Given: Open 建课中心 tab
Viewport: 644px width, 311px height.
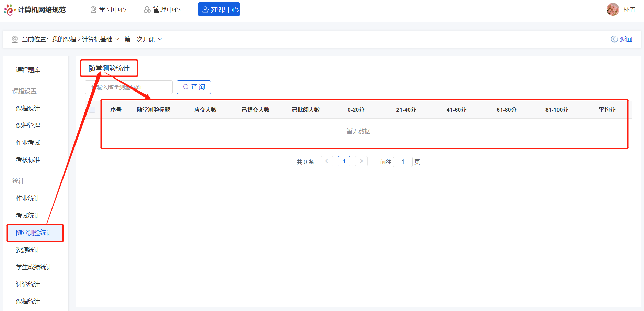Looking at the screenshot, I should tap(219, 9).
